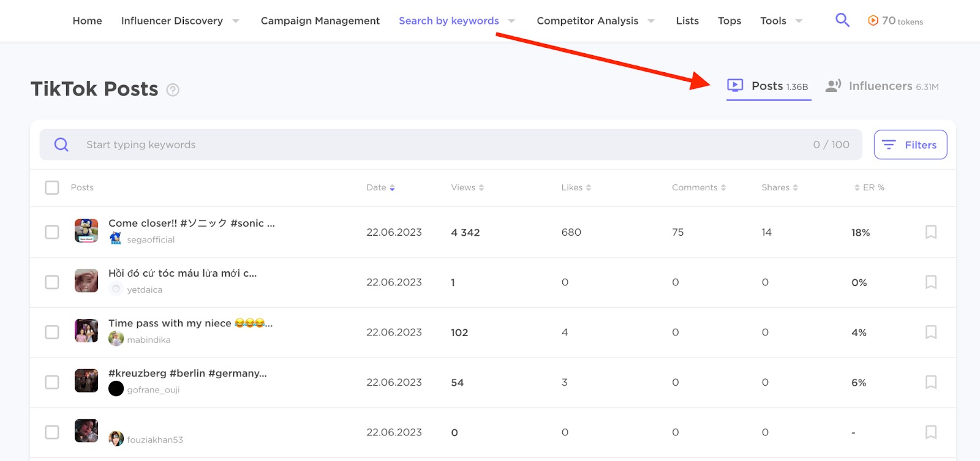
Task: Open the fouziakhan53 username link
Action: point(155,440)
